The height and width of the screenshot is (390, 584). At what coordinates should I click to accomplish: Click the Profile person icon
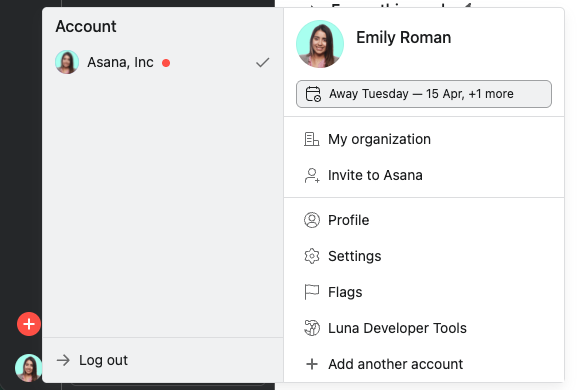312,220
